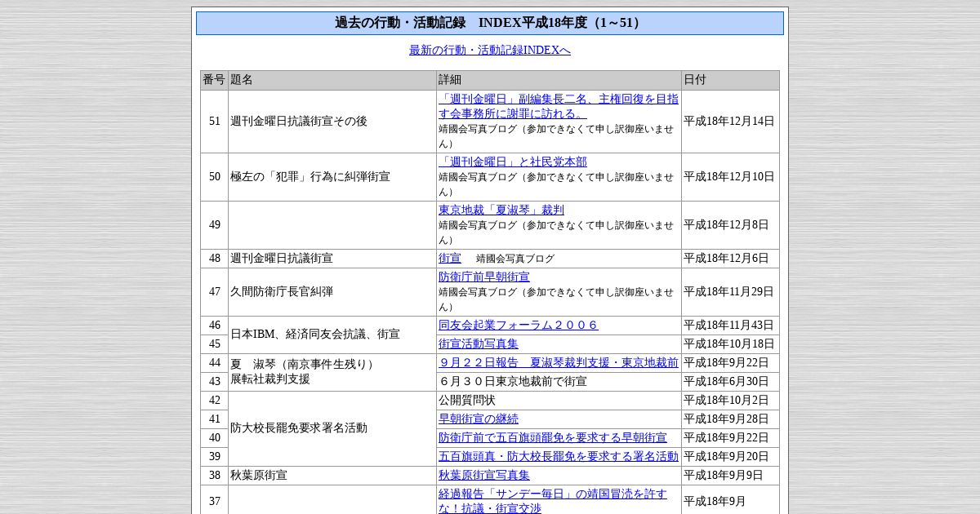Select the row number 44 cell
Image resolution: width=980 pixels, height=514 pixels.
(214, 362)
